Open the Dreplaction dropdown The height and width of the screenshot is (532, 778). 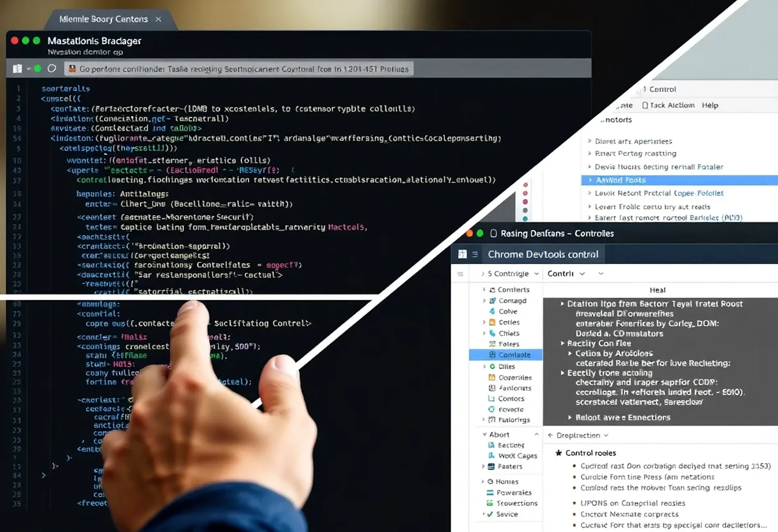607,435
